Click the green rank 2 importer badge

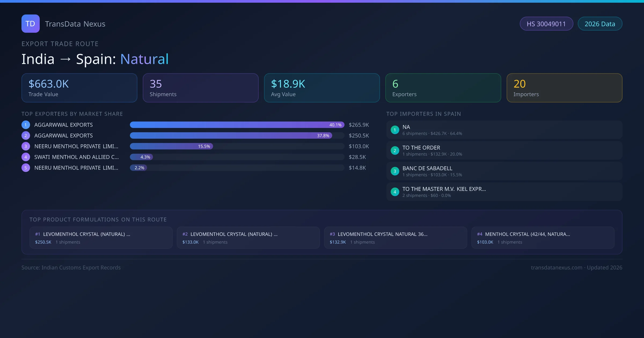pyautogui.click(x=395, y=150)
